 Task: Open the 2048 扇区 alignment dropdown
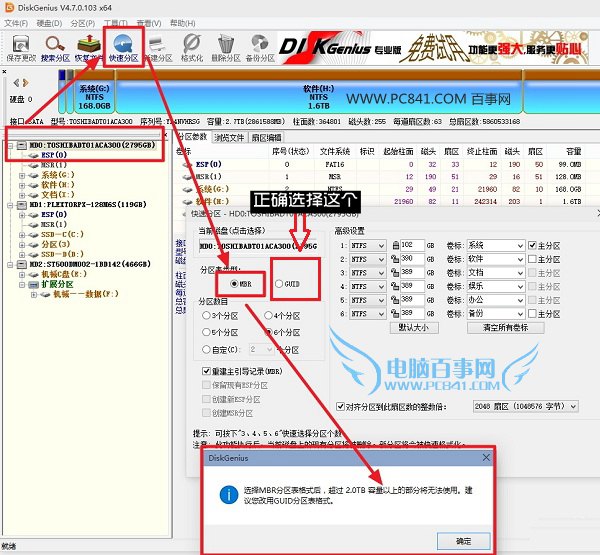click(x=526, y=406)
